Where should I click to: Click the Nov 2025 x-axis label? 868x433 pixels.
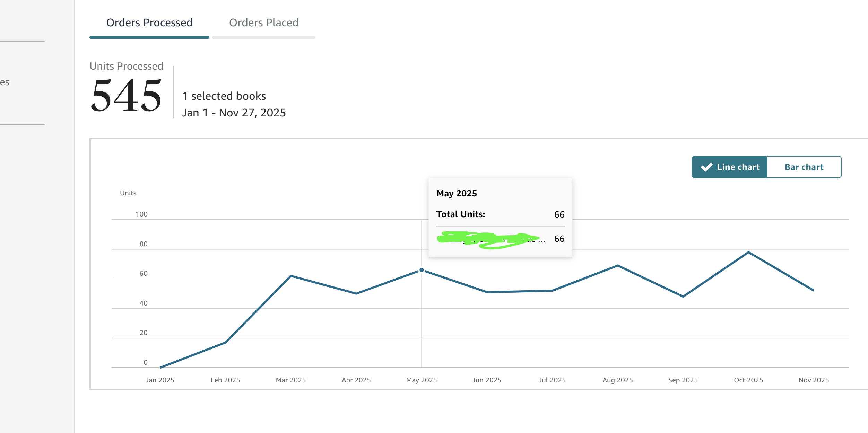tap(814, 380)
